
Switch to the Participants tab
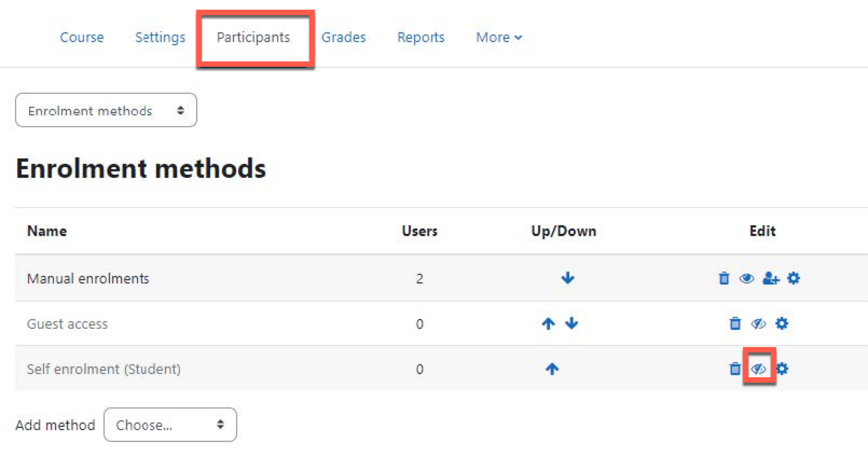coord(253,37)
